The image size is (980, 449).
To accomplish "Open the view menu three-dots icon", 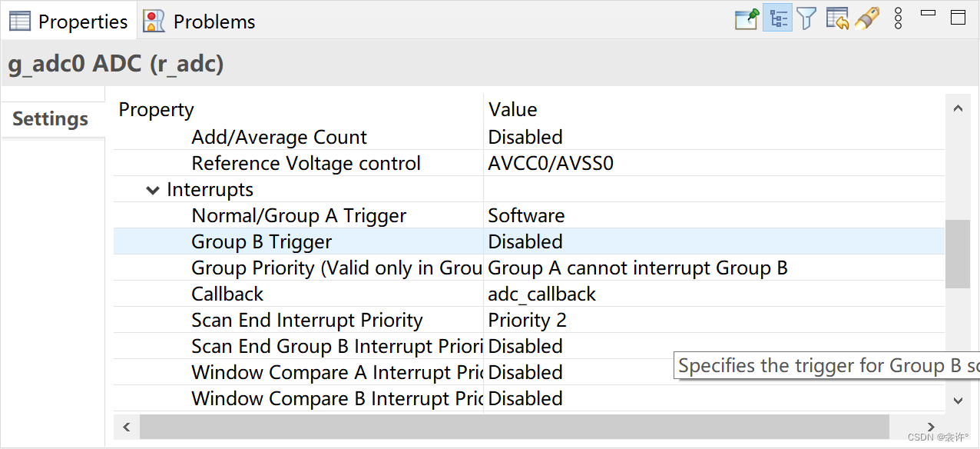I will [x=898, y=19].
